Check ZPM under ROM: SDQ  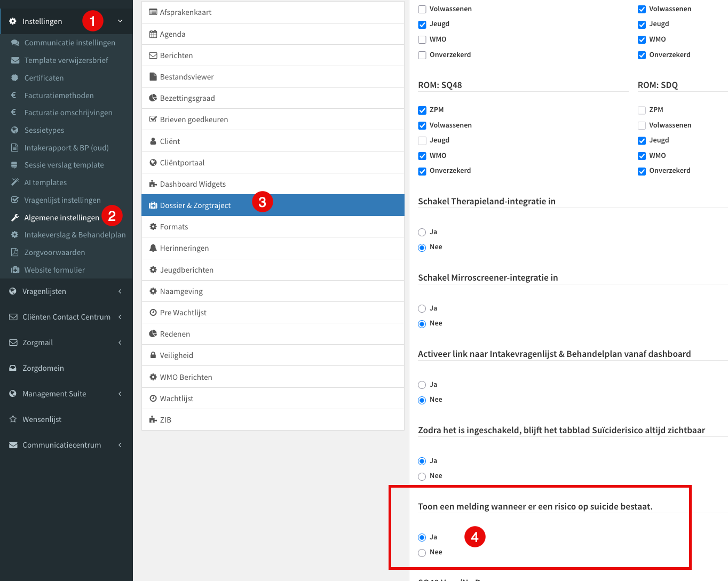tap(642, 110)
